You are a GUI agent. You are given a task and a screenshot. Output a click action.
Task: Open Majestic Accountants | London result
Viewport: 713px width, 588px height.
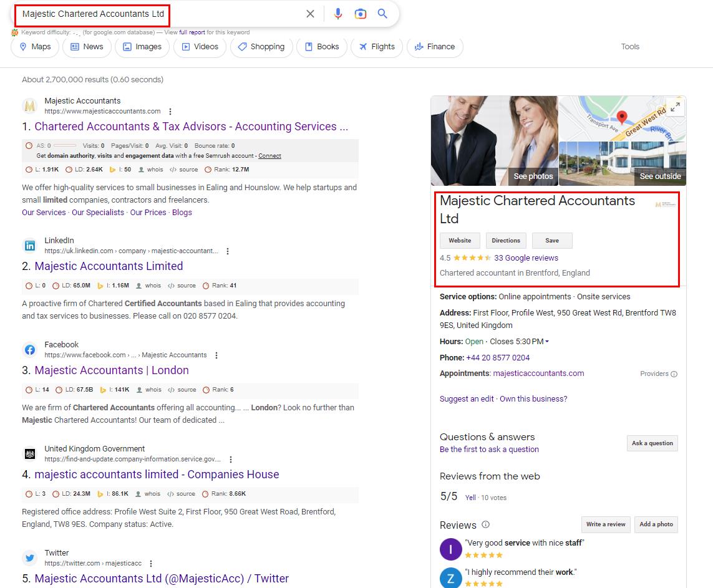112,370
